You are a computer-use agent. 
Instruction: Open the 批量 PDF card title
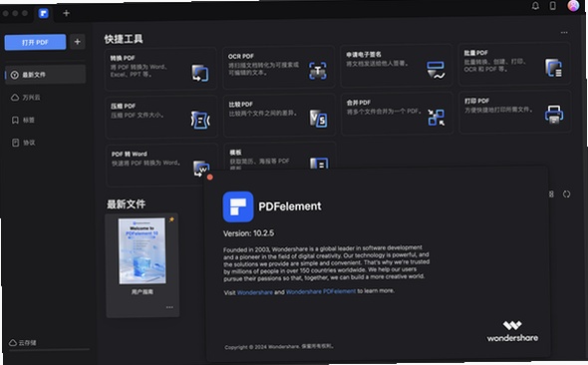pyautogui.click(x=475, y=53)
